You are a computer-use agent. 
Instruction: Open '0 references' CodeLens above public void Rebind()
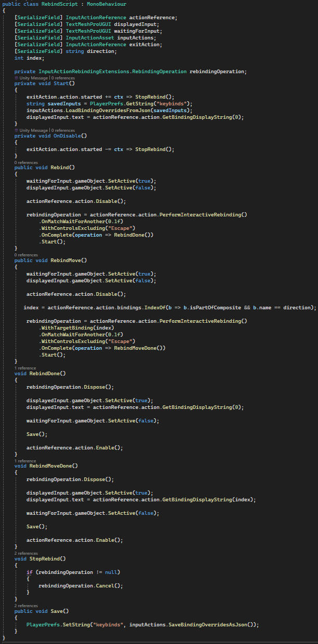(26, 162)
